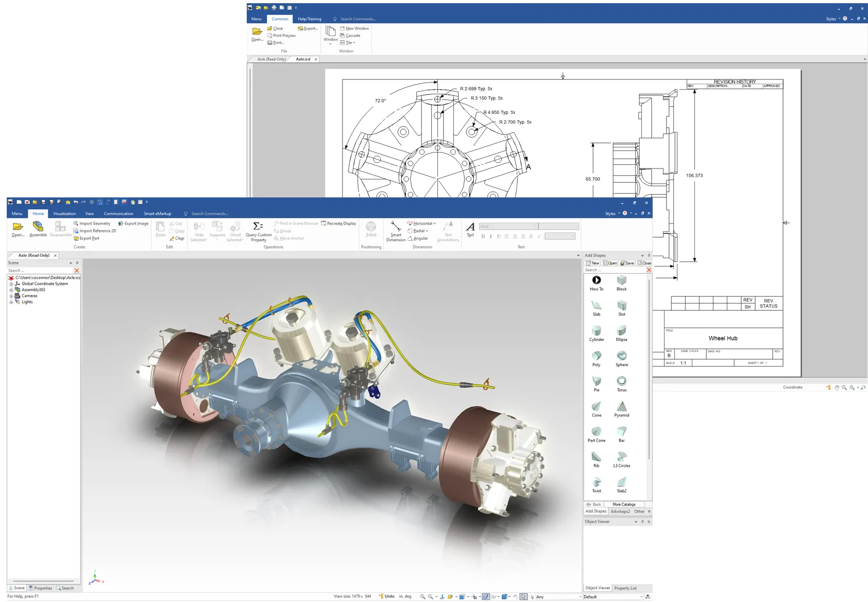868x602 pixels.
Task: Toggle the selection arrow tool in status bar
Action: (x=523, y=597)
